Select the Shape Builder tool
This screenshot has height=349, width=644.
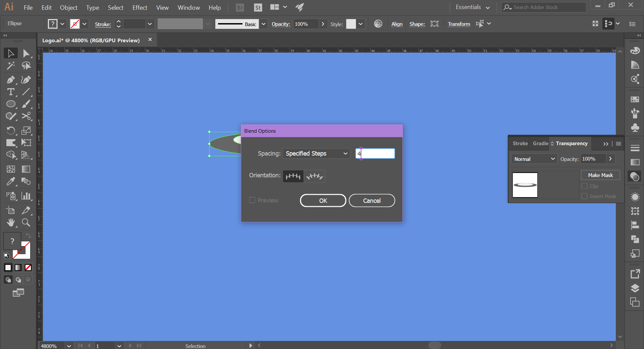(11, 155)
